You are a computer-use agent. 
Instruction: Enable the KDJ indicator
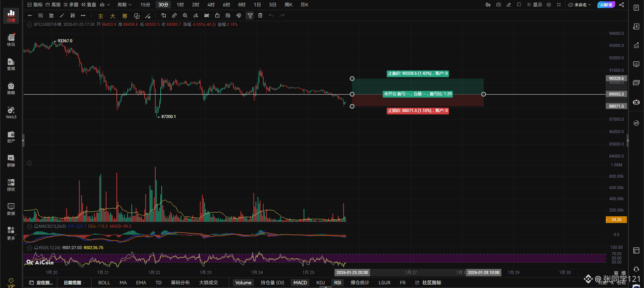pos(321,283)
